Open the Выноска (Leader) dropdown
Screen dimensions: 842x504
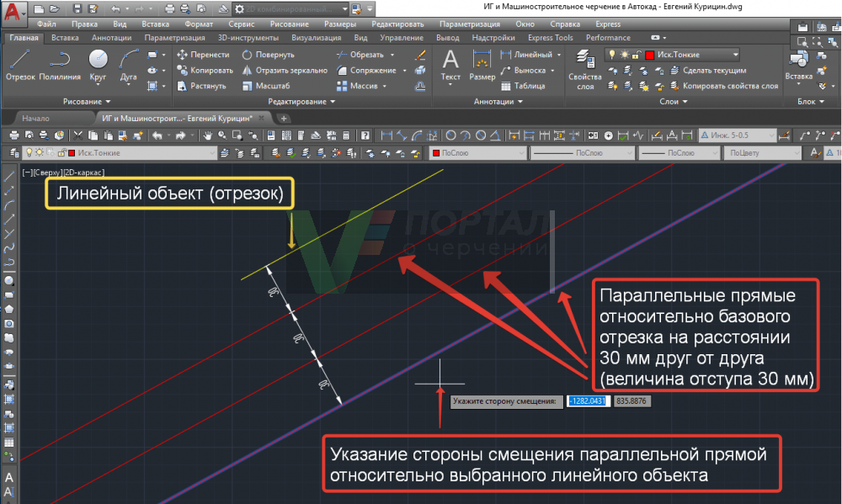tap(552, 71)
